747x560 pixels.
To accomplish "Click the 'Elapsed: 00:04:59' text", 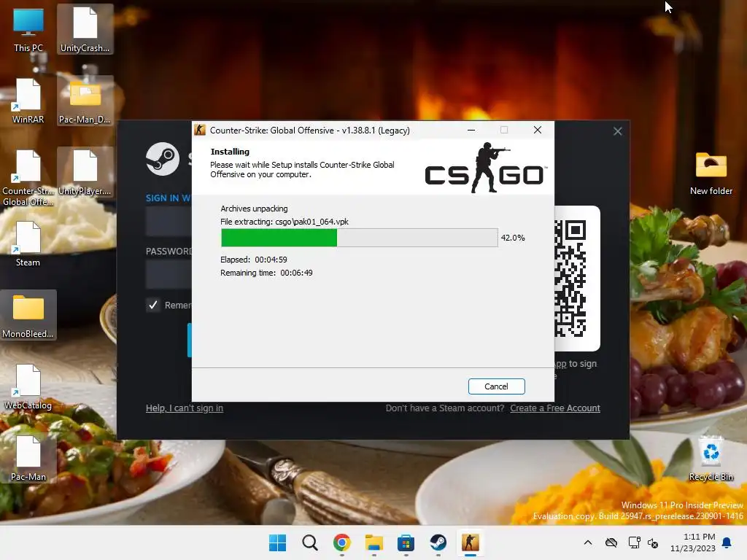I will 253,260.
